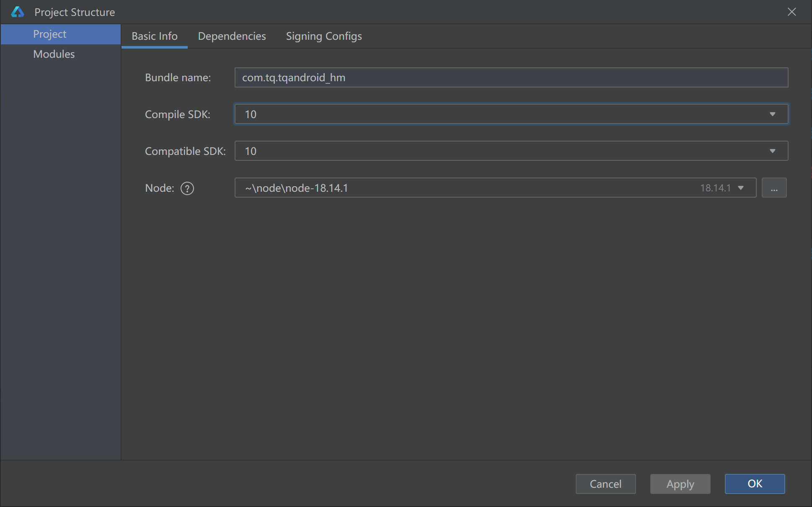Image resolution: width=812 pixels, height=507 pixels.
Task: Click the Compatible SDK version field
Action: pyautogui.click(x=511, y=151)
